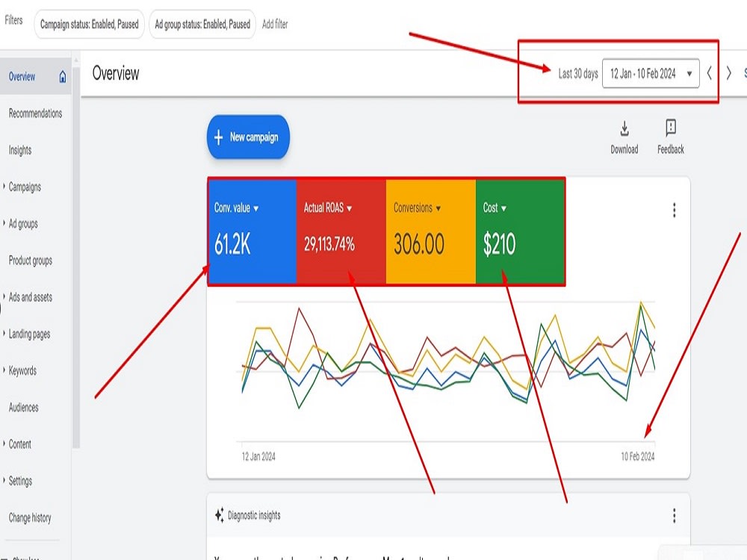Expand the Keywords sidebar section
747x560 pixels.
4,370
